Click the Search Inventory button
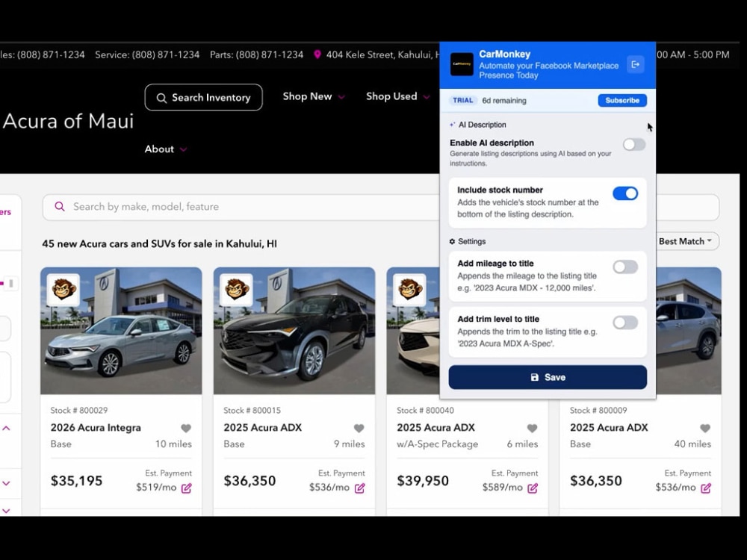This screenshot has height=560, width=747. (x=203, y=98)
